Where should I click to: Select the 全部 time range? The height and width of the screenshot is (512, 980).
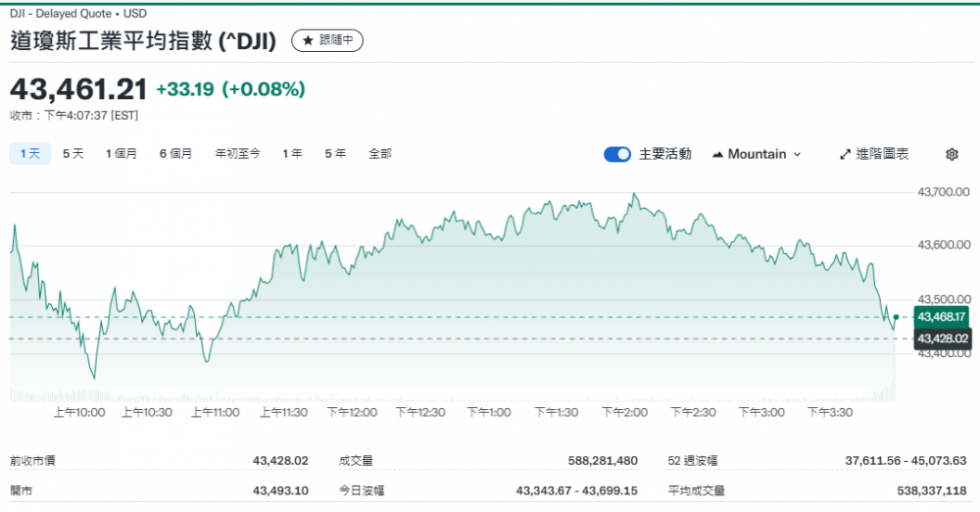point(380,153)
